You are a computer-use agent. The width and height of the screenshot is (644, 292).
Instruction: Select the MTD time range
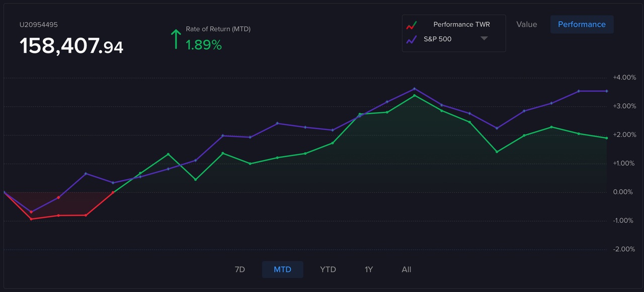[282, 269]
